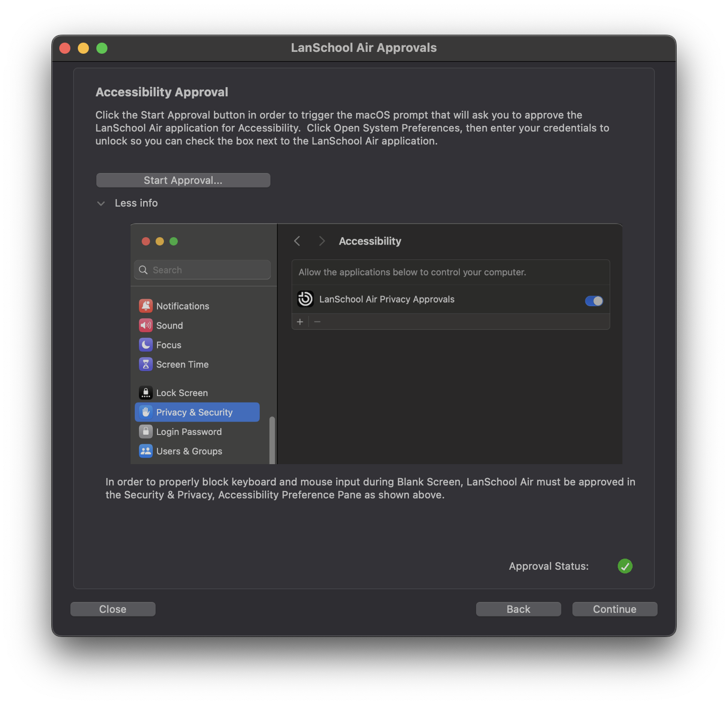Click the minus remove-application button
This screenshot has width=728, height=705.
(317, 321)
